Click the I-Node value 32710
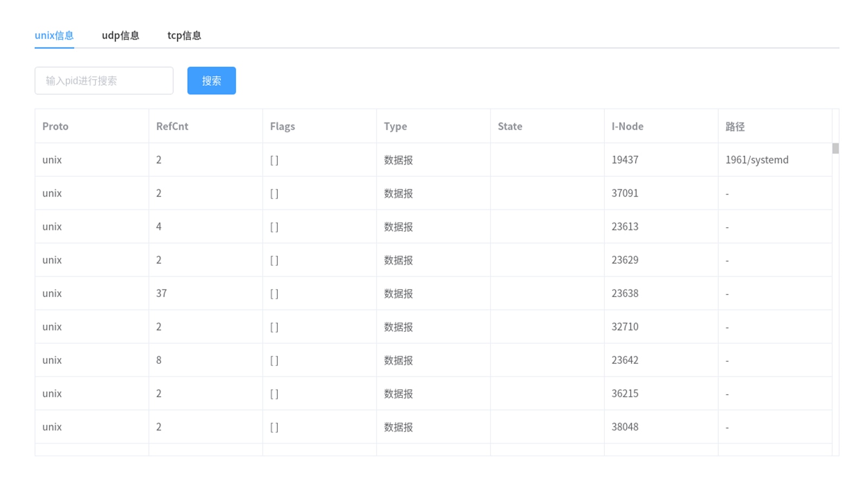The height and width of the screenshot is (488, 868). (625, 327)
